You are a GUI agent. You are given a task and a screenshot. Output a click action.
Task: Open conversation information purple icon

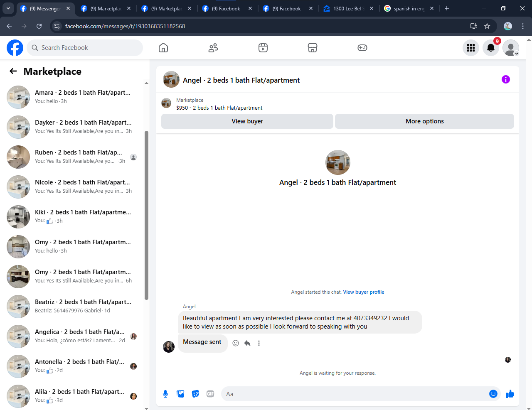[x=506, y=79]
